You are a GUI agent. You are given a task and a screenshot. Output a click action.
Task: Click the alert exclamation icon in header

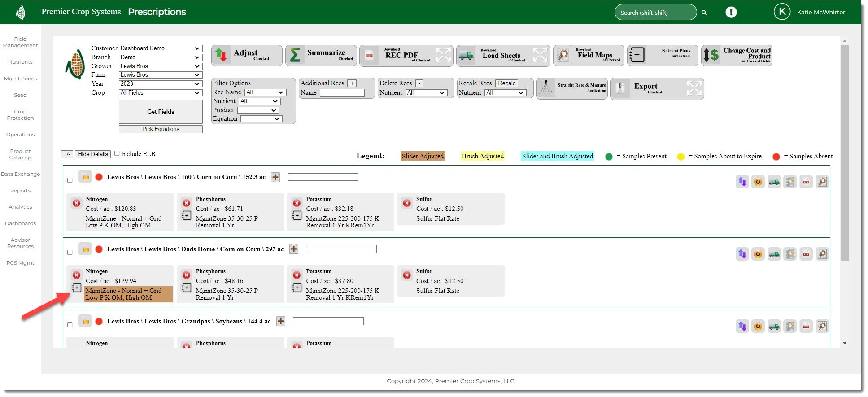(x=731, y=13)
